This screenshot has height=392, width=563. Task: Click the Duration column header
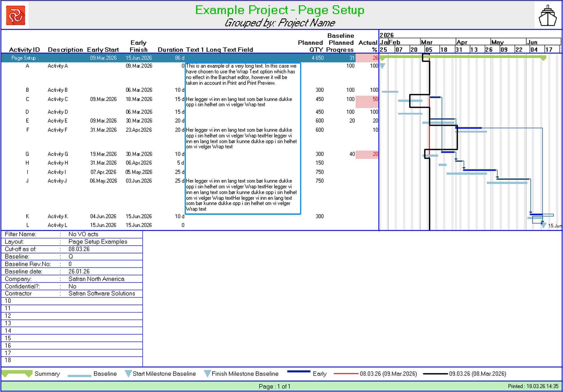click(x=170, y=50)
